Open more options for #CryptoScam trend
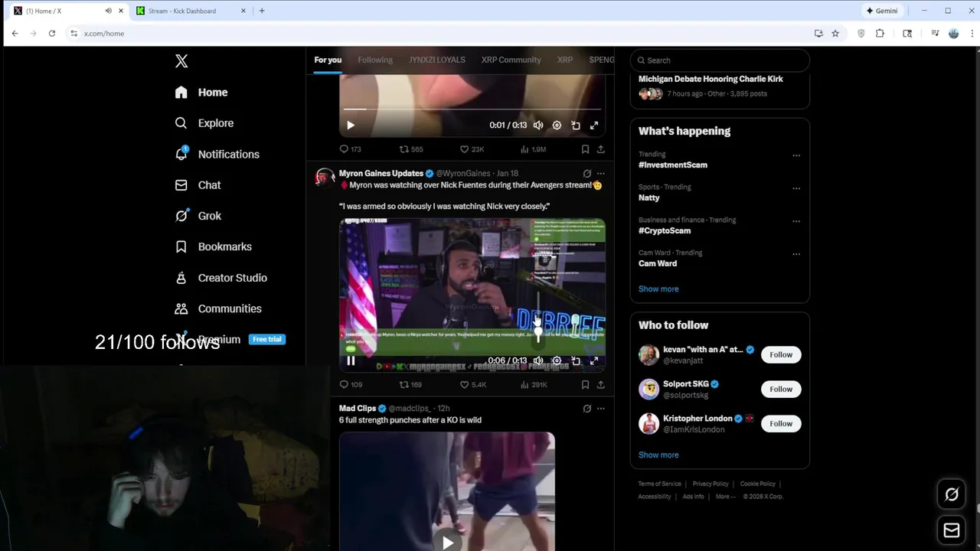Screen dimensions: 980x551 [x=796, y=221]
